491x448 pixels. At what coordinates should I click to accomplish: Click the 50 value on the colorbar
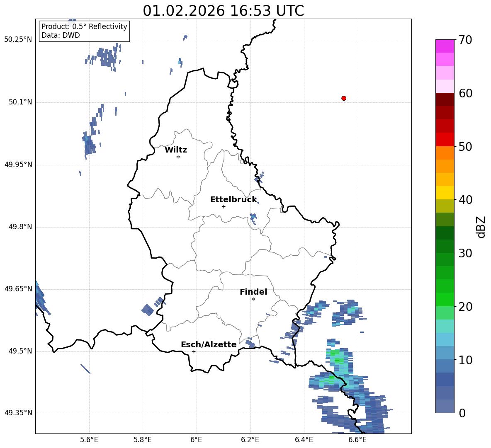tap(465, 146)
